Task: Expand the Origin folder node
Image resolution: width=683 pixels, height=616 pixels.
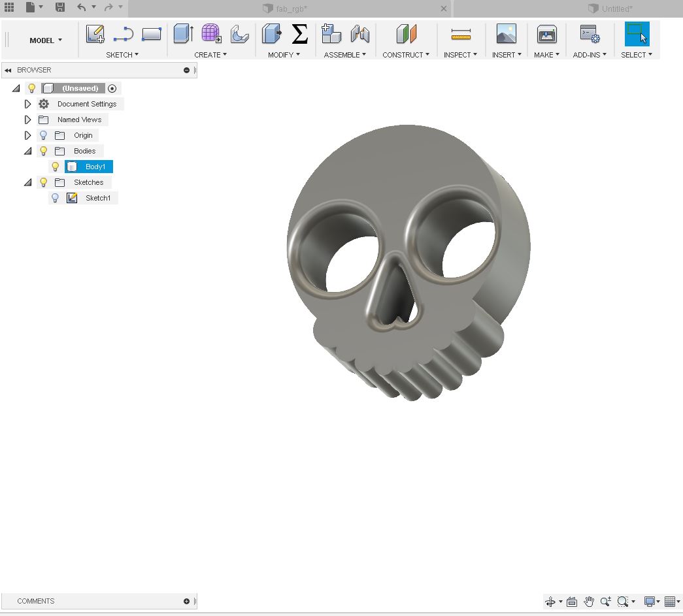Action: click(x=27, y=135)
